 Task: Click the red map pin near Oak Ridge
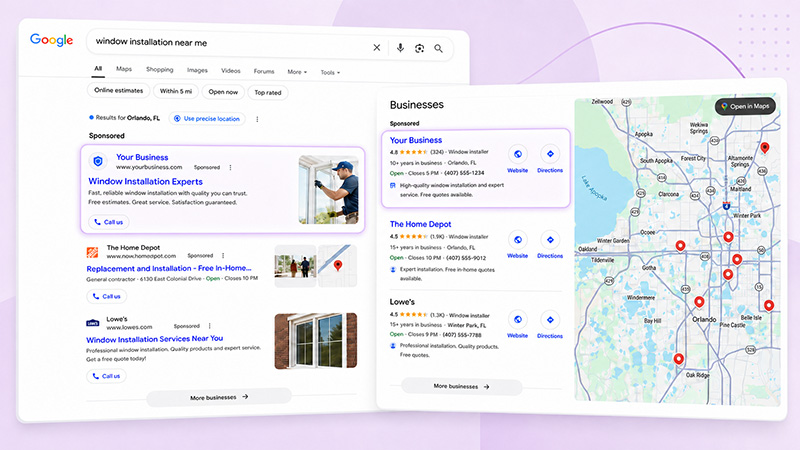pos(679,359)
